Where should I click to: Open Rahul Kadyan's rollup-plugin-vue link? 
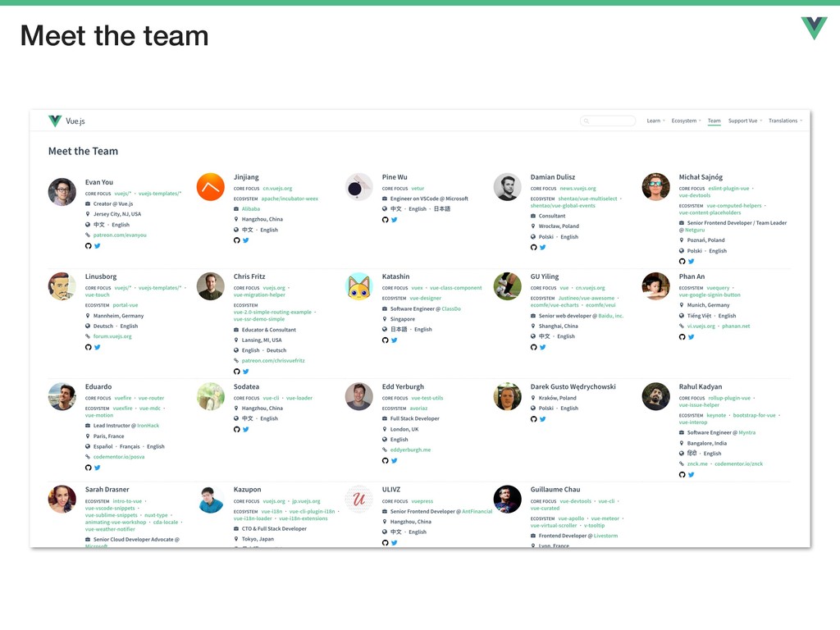[729, 398]
